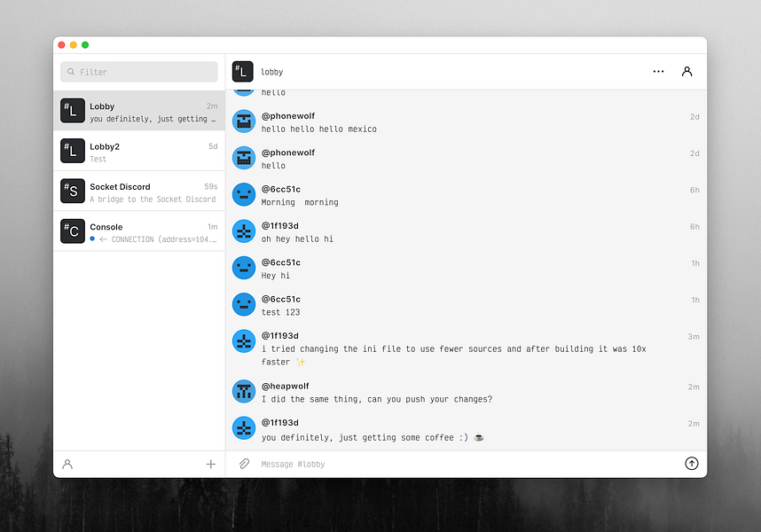Image resolution: width=761 pixels, height=532 pixels.
Task: Click the blue connection dot under Console
Action: pyautogui.click(x=92, y=238)
